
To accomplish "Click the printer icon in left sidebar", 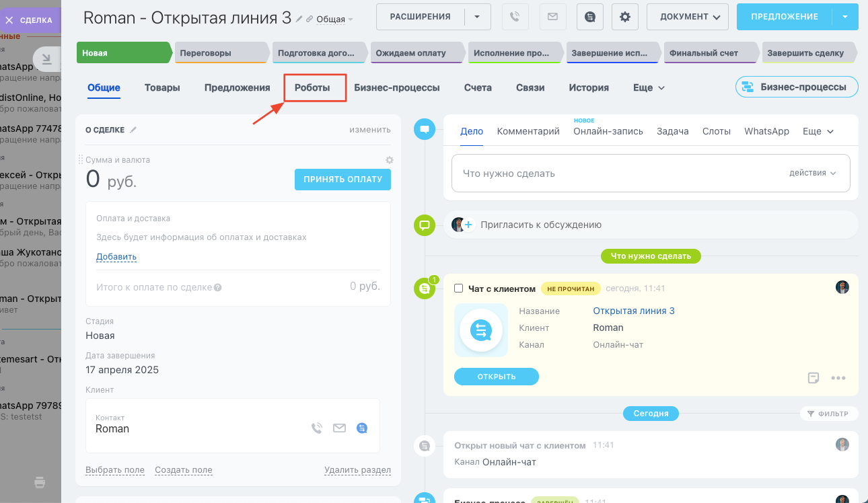I will (x=40, y=482).
